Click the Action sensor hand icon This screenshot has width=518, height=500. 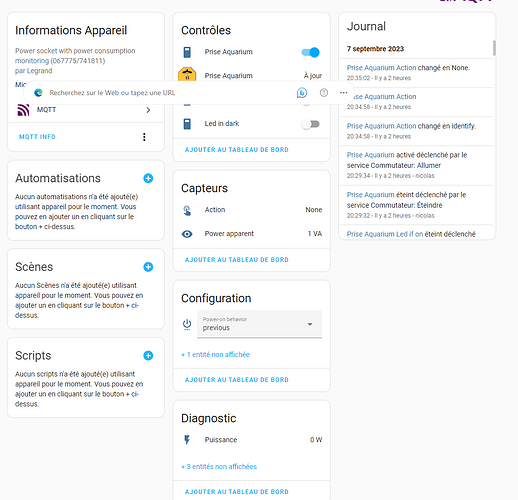click(187, 210)
